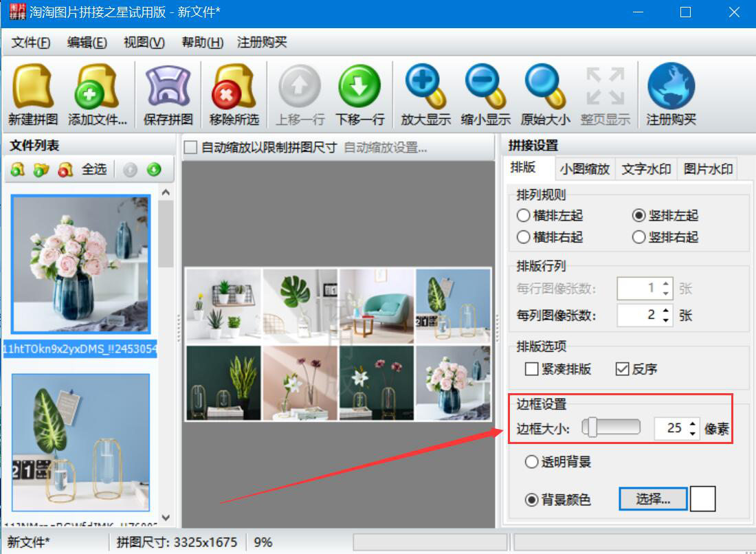The height and width of the screenshot is (554, 756).
Task: Click 每行图像张数 down arrow
Action: [x=666, y=293]
